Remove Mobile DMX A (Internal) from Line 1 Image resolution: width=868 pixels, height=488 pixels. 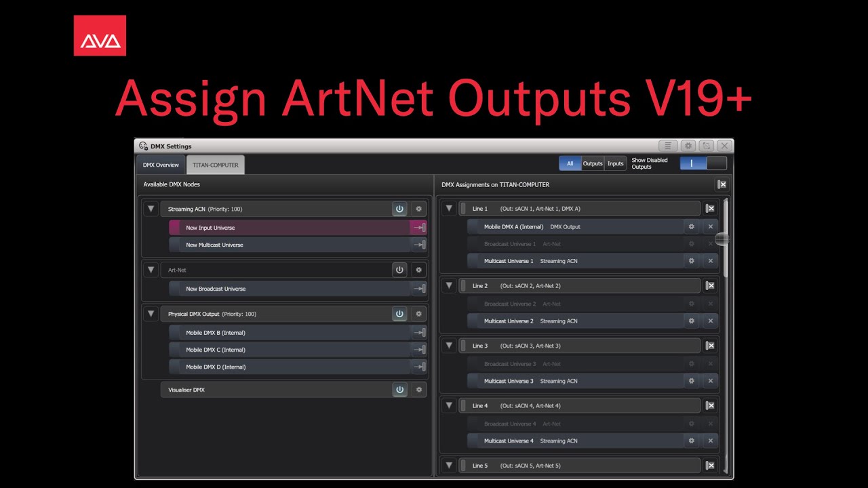point(710,227)
